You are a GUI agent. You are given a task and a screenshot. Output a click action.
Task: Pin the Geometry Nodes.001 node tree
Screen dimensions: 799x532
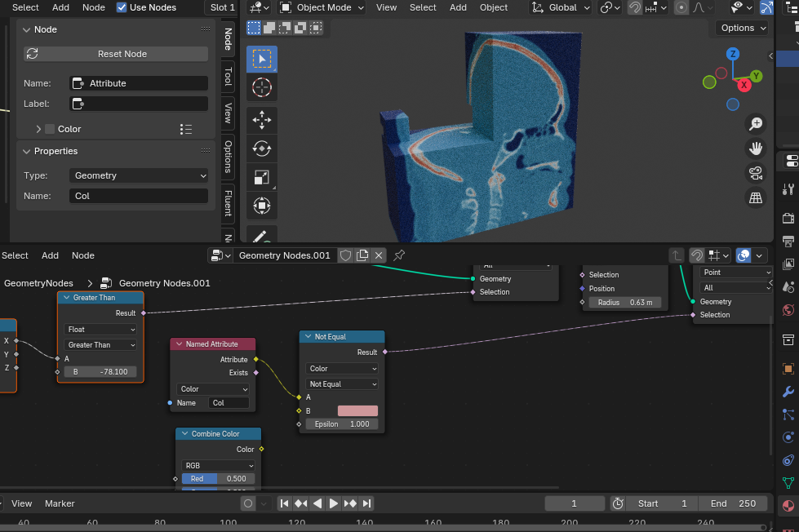(399, 255)
